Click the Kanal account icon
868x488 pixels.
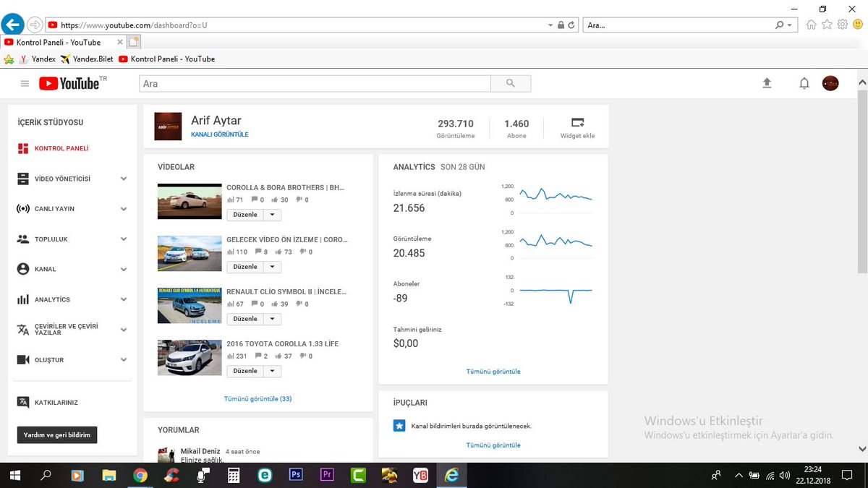point(22,269)
